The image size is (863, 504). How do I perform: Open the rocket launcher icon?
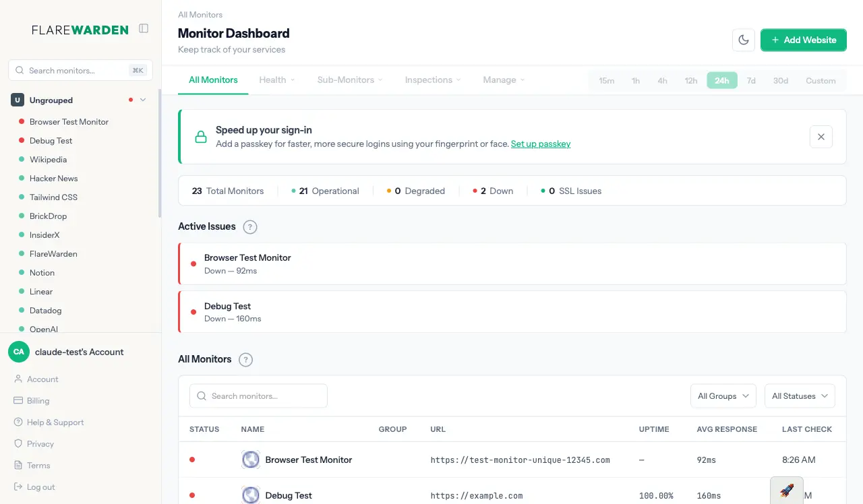(x=787, y=491)
